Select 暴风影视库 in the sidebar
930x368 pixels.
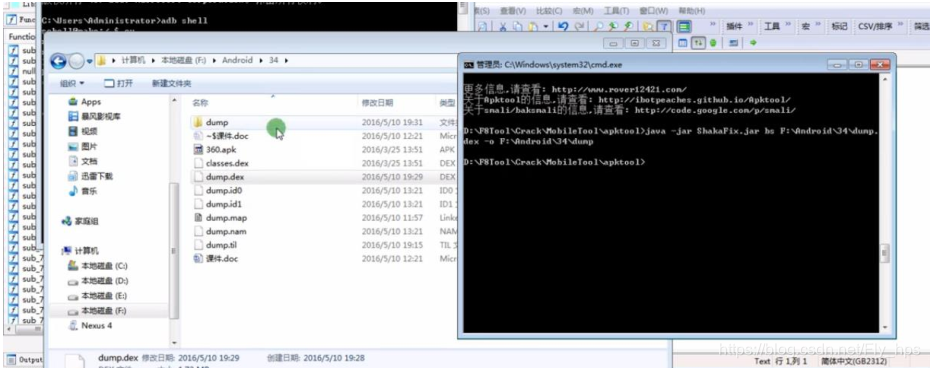tap(94, 116)
